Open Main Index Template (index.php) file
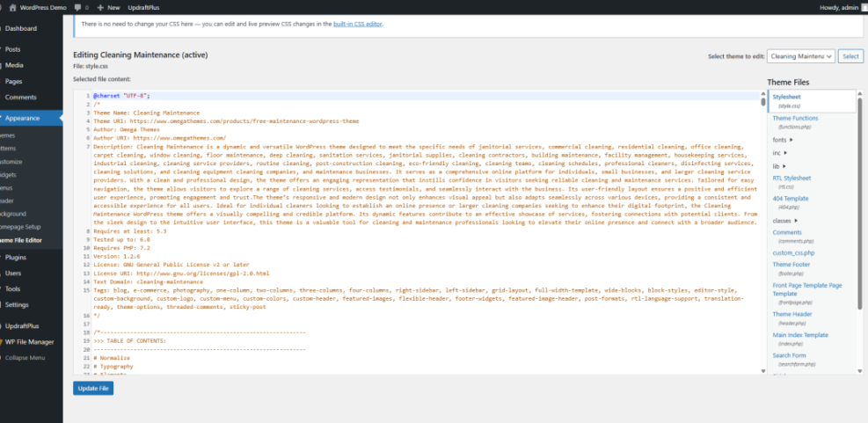 pos(800,339)
